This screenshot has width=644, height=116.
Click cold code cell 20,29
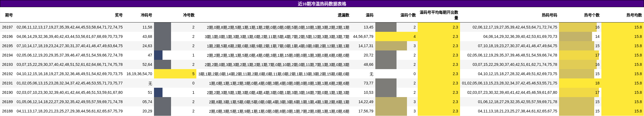click(147, 111)
